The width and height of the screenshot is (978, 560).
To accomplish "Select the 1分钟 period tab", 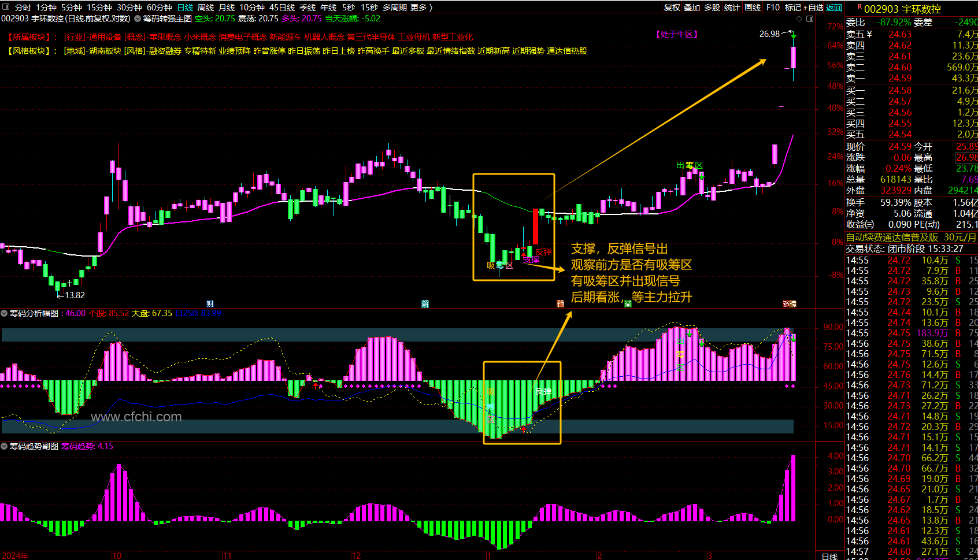I will [46, 8].
